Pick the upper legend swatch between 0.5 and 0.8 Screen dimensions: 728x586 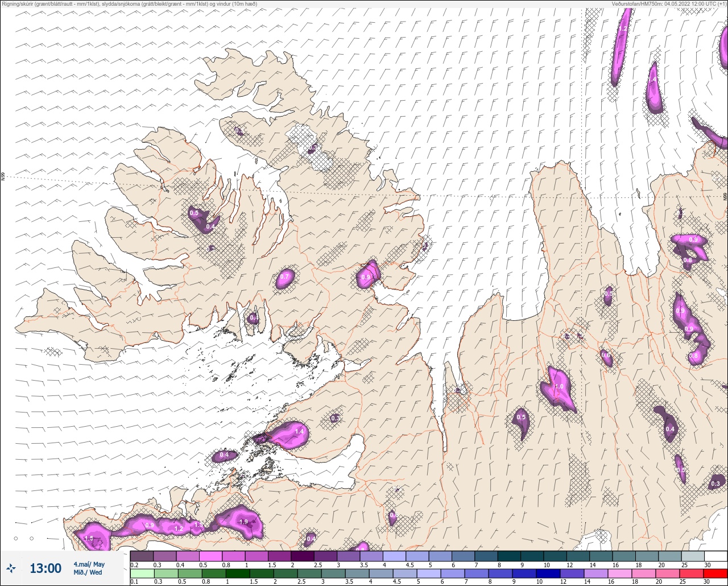tap(210, 556)
